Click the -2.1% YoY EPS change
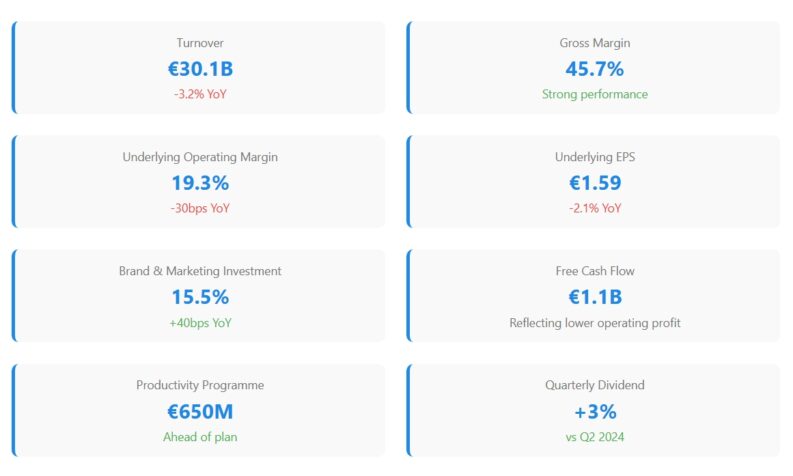Viewport: 793px width, 476px height. pos(594,208)
